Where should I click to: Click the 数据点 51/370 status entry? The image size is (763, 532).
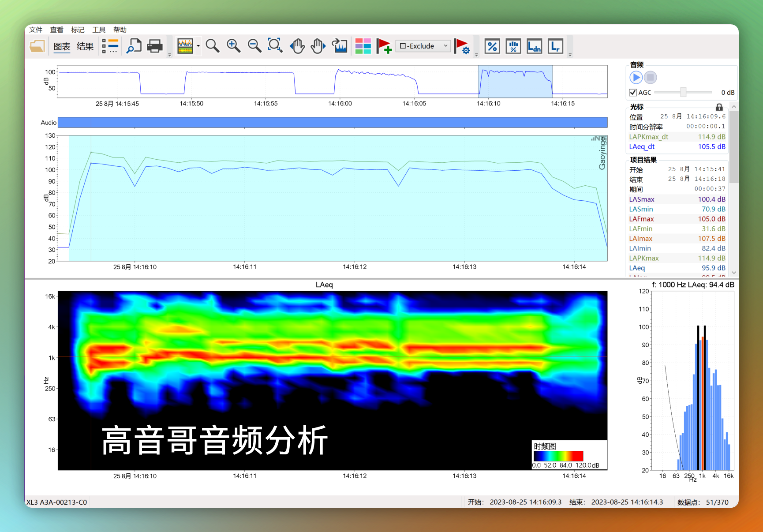[x=703, y=502]
